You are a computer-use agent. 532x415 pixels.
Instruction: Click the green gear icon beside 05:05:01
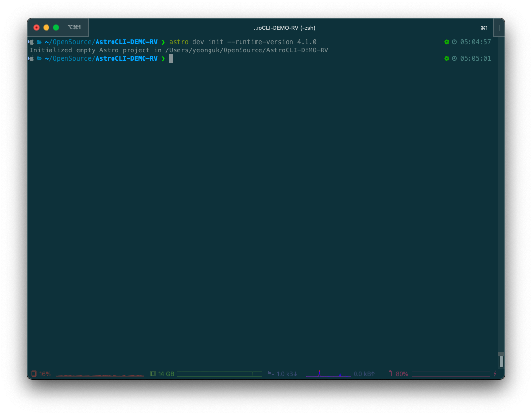click(x=447, y=58)
